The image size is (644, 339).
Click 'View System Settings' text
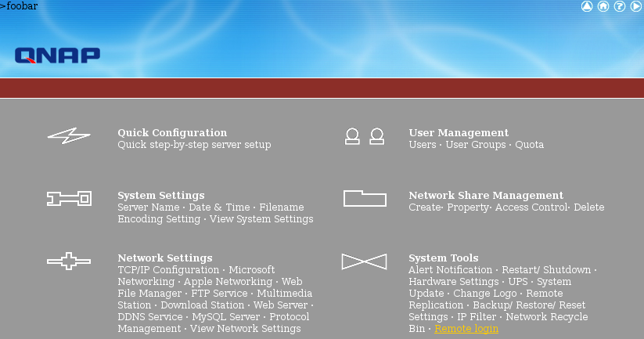click(x=261, y=219)
